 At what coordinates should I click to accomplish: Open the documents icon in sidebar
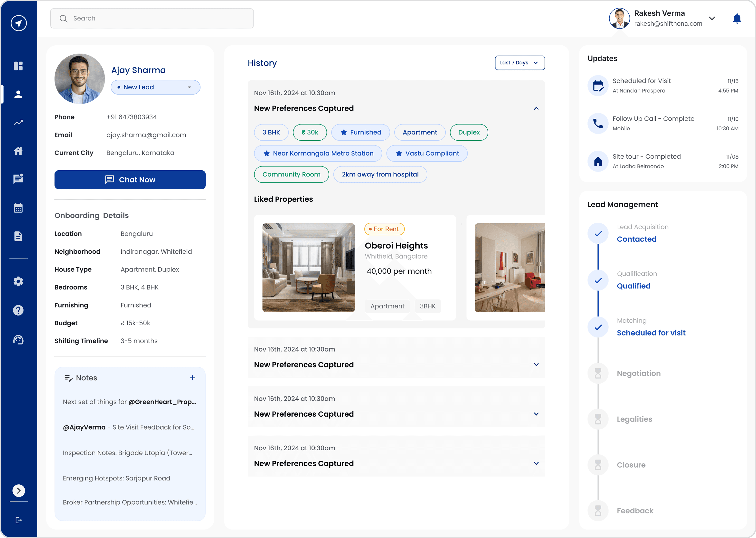click(18, 236)
